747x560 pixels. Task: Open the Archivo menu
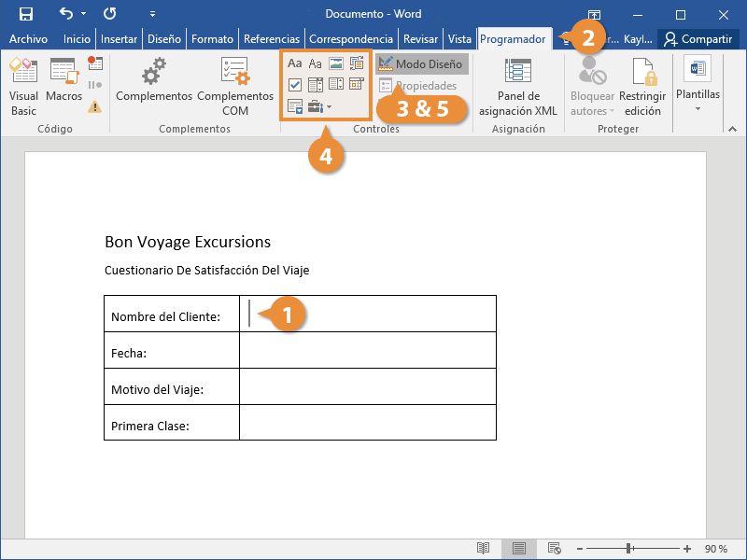coord(28,39)
